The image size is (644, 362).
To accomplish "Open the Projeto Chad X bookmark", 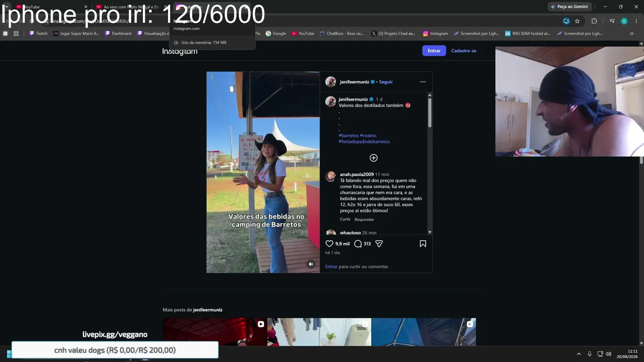I will (393, 34).
